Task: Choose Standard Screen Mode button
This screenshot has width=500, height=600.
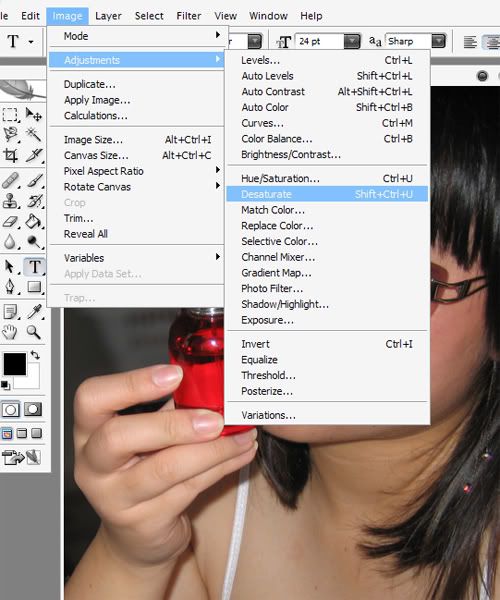Action: coord(7,434)
